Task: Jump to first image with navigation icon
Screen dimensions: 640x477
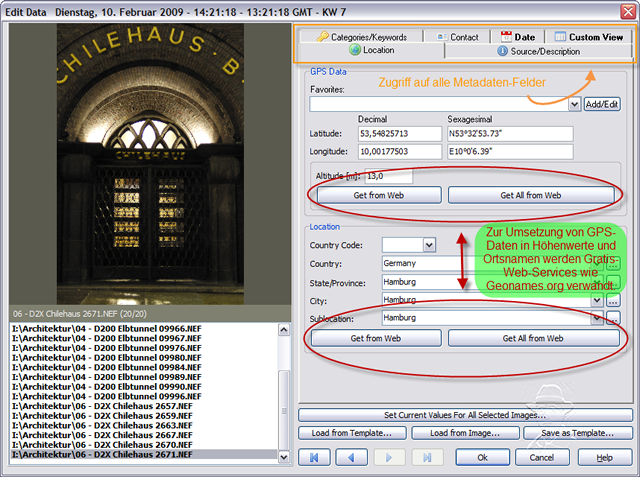Action: tap(314, 457)
